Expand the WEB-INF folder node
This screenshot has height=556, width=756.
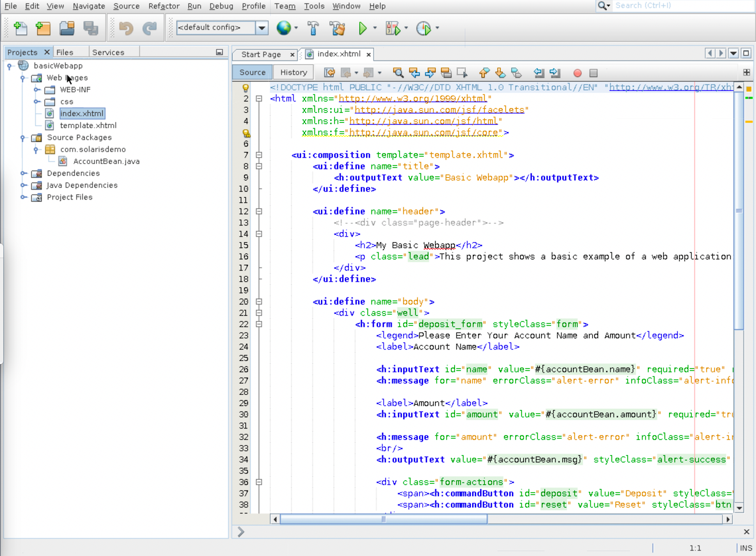click(x=37, y=90)
